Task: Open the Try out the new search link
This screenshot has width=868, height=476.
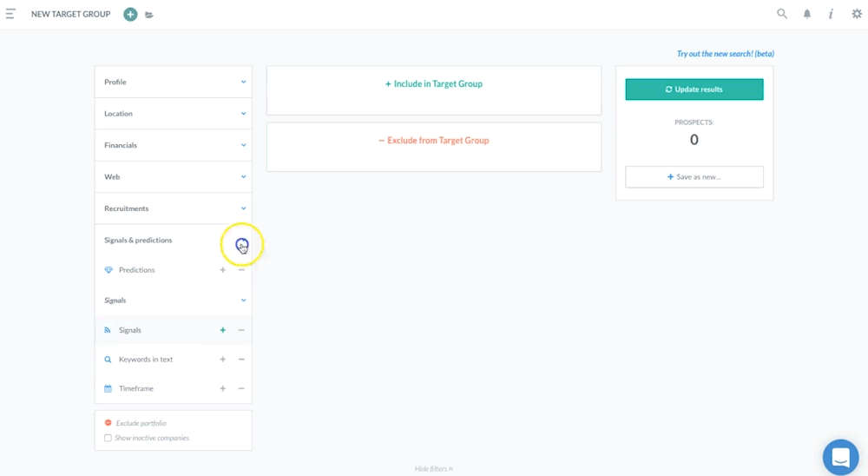Action: point(725,54)
